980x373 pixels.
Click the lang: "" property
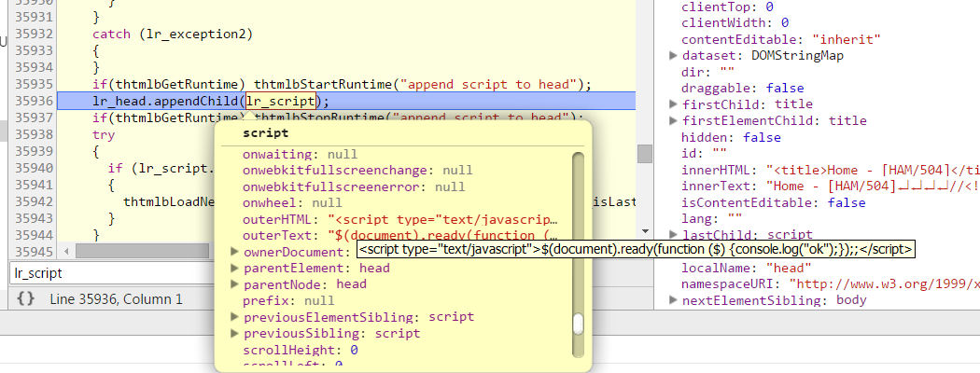[x=712, y=219]
